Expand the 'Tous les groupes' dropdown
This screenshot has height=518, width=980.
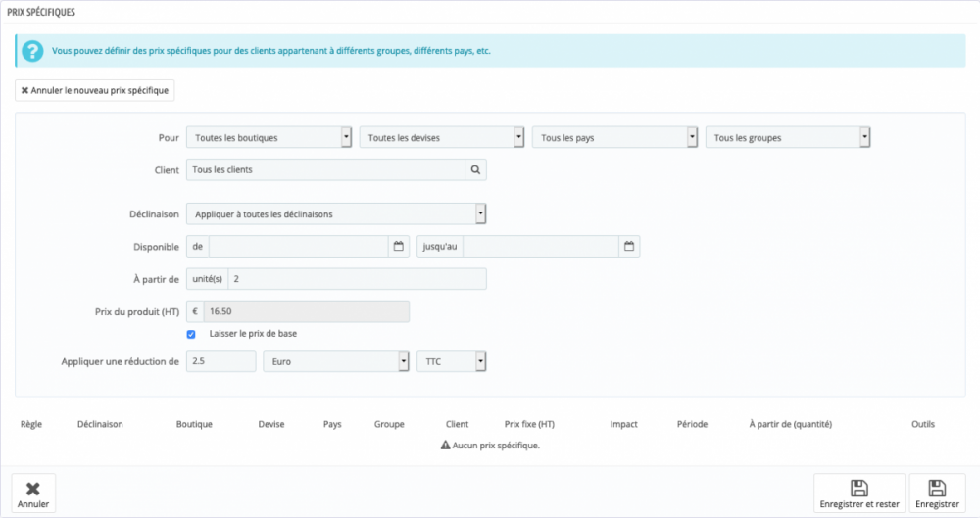tap(788, 138)
